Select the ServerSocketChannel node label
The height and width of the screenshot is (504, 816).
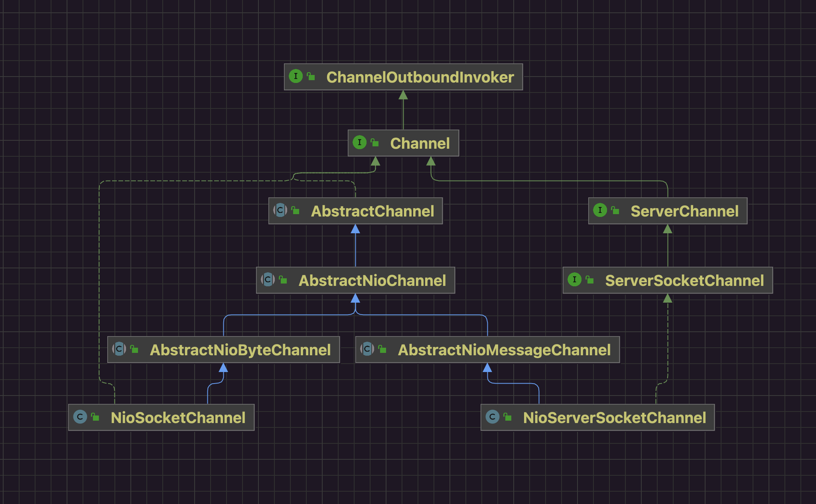point(684,281)
